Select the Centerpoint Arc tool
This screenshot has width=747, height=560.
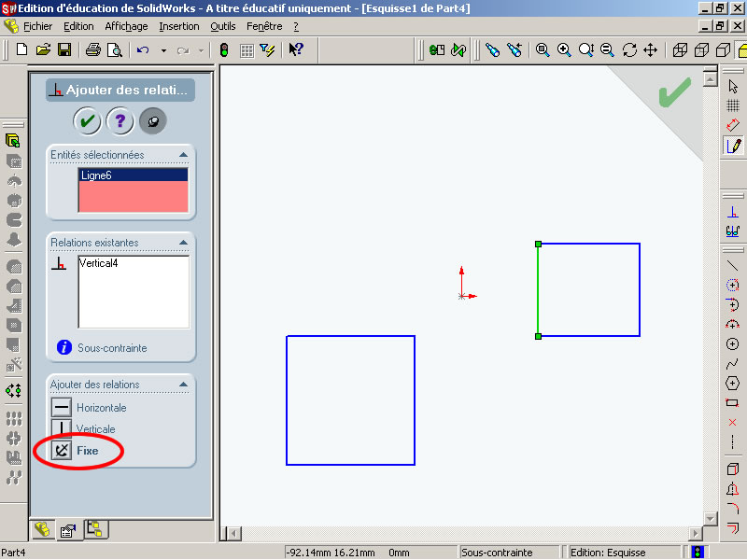tap(733, 286)
